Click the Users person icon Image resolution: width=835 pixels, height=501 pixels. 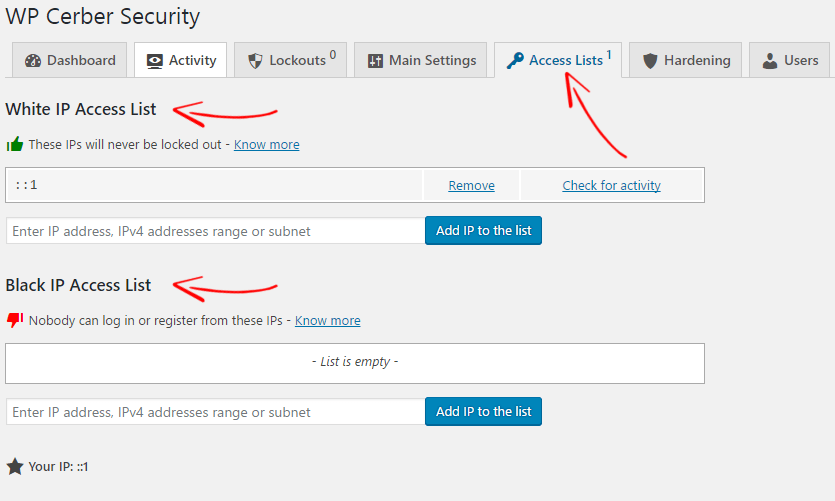pos(769,61)
